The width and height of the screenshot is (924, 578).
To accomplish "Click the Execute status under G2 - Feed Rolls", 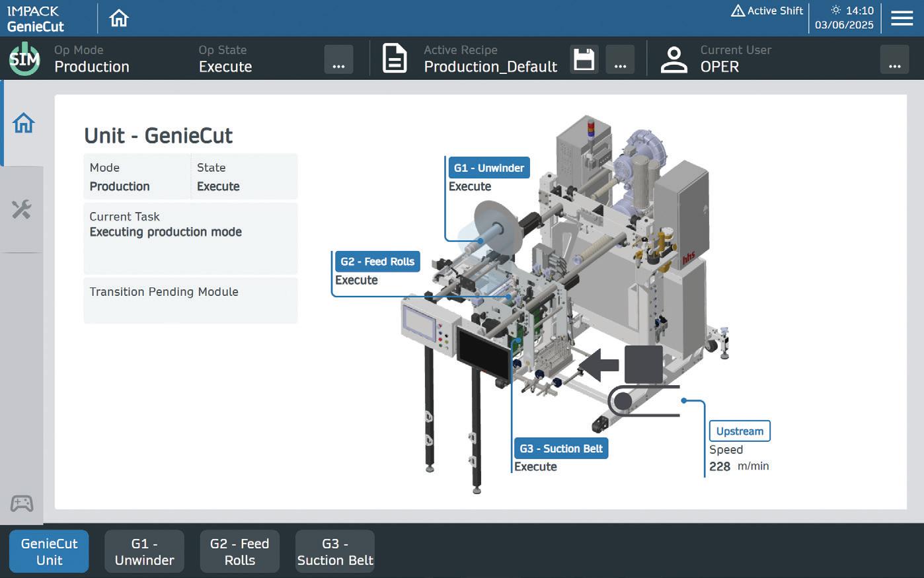I will pos(356,280).
